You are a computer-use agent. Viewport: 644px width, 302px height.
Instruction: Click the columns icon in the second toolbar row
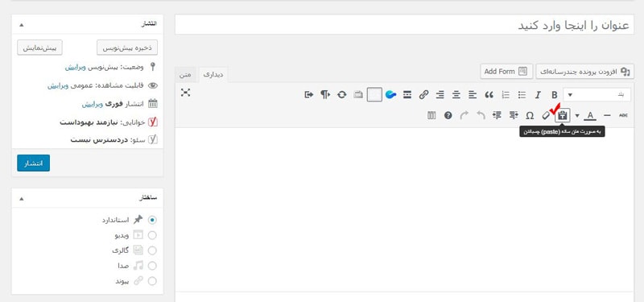coord(431,115)
